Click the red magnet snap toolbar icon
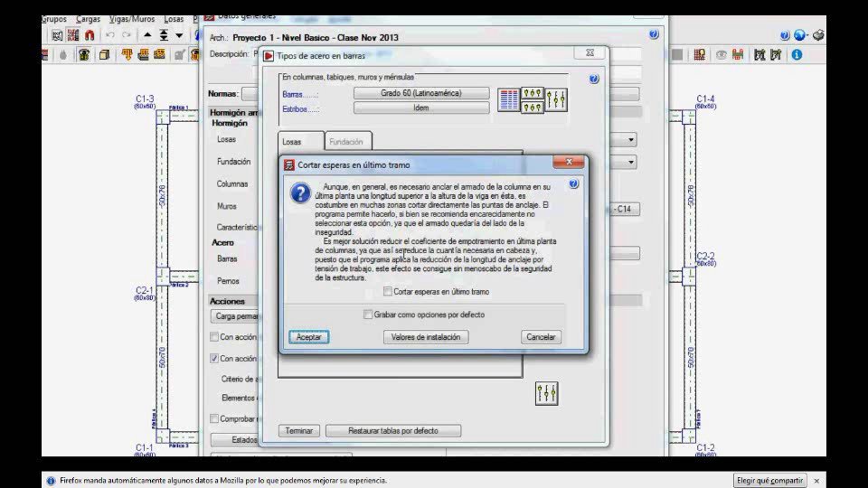 click(x=90, y=35)
